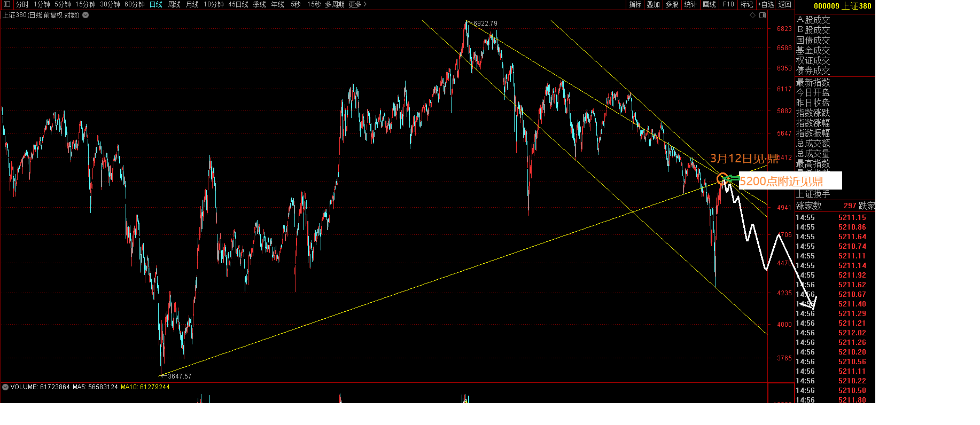
Task: Switch to the 60分钟 period
Action: coord(135,4)
